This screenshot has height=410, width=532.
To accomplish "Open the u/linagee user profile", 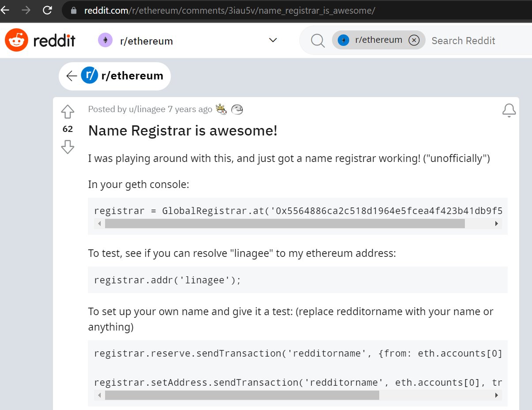I will point(148,109).
